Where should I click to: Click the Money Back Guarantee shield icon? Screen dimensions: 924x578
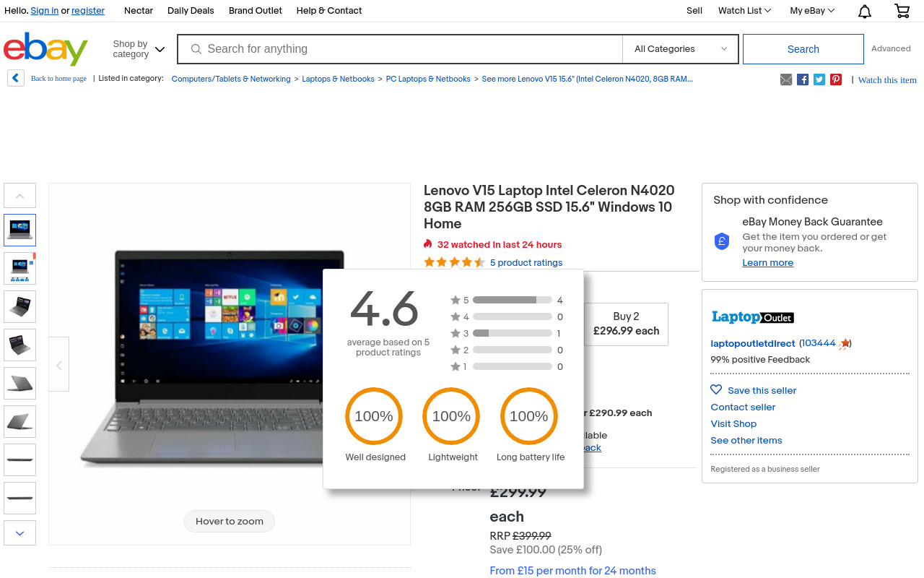722,241
